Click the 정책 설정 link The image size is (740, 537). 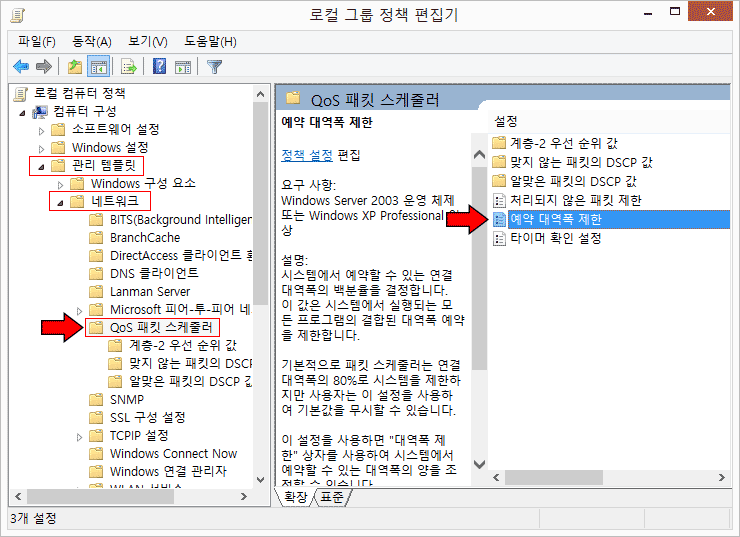pos(307,155)
